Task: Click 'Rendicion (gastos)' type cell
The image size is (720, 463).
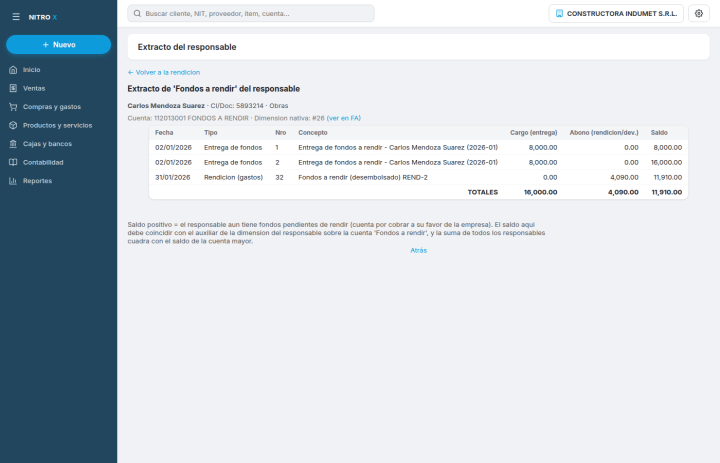Action: click(233, 177)
